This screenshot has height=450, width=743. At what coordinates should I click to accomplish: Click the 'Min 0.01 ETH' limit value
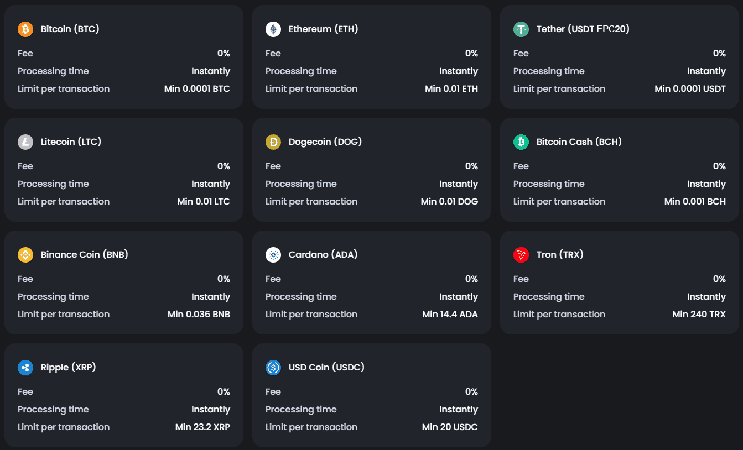(x=451, y=89)
